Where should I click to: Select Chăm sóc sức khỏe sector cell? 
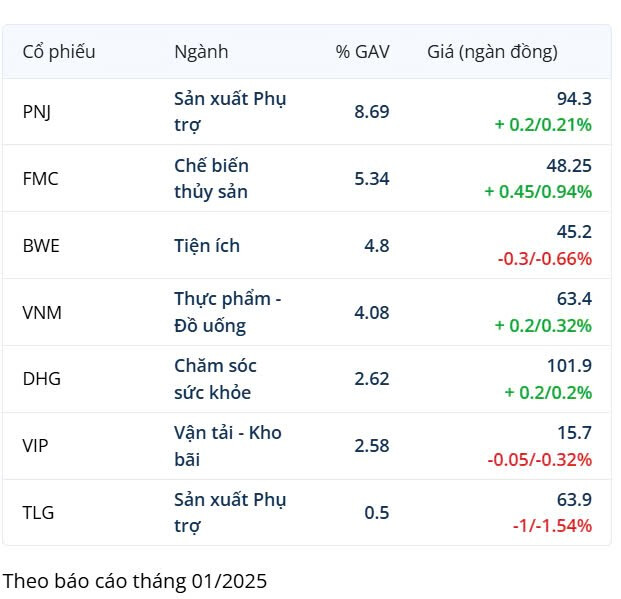click(213, 379)
